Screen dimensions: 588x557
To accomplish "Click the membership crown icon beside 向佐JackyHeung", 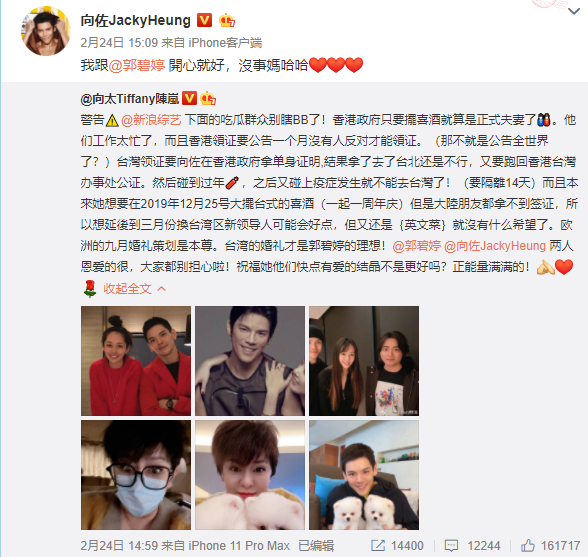I will pyautogui.click(x=227, y=20).
